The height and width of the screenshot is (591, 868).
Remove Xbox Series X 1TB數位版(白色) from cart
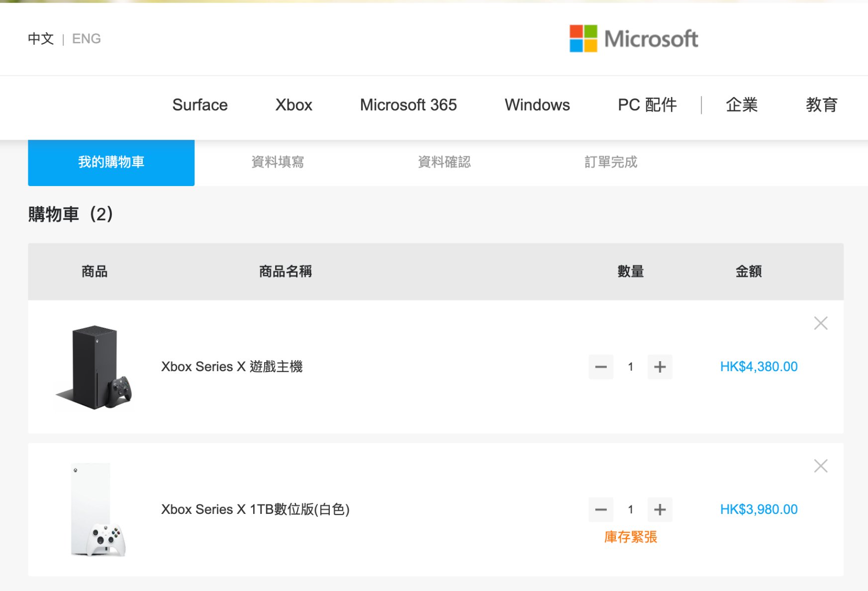(x=820, y=466)
